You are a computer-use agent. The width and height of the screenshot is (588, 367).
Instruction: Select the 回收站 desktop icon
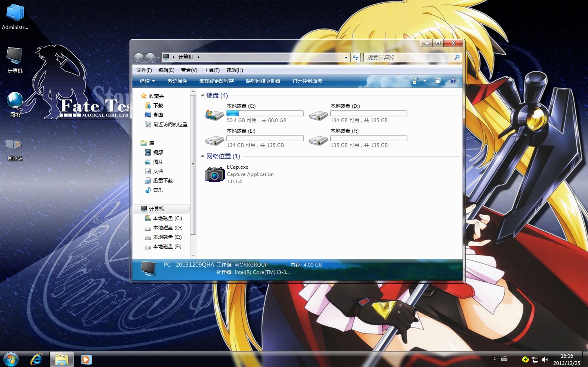point(15,149)
